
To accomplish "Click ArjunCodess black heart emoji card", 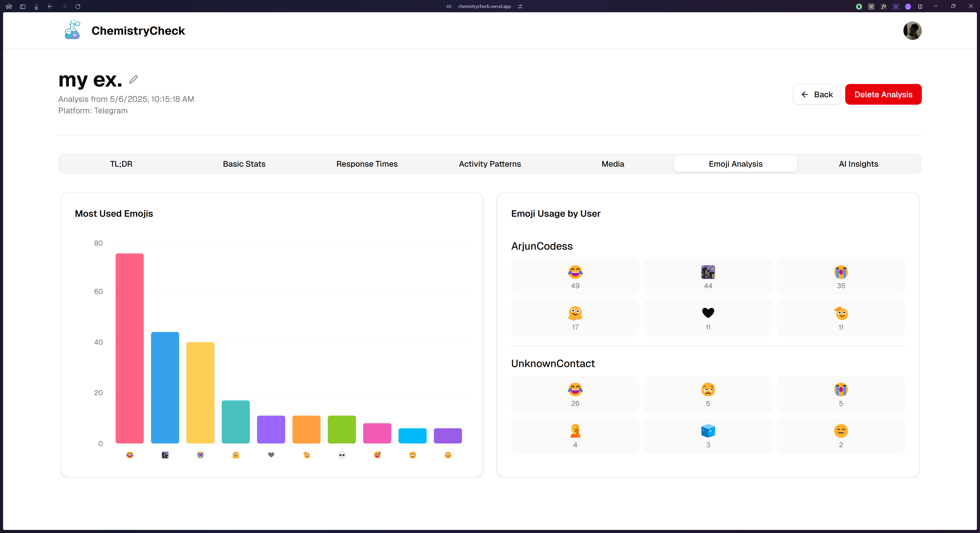I will (708, 318).
